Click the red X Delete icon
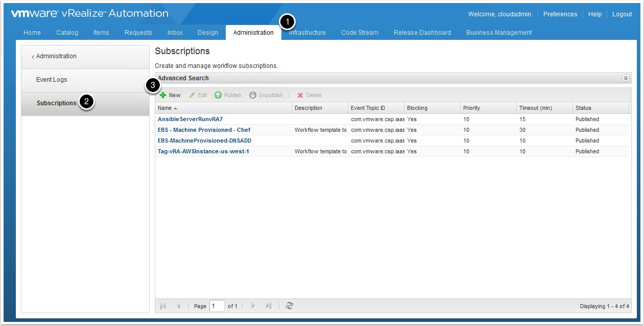Screen dimensions: 644x326 tap(300, 95)
